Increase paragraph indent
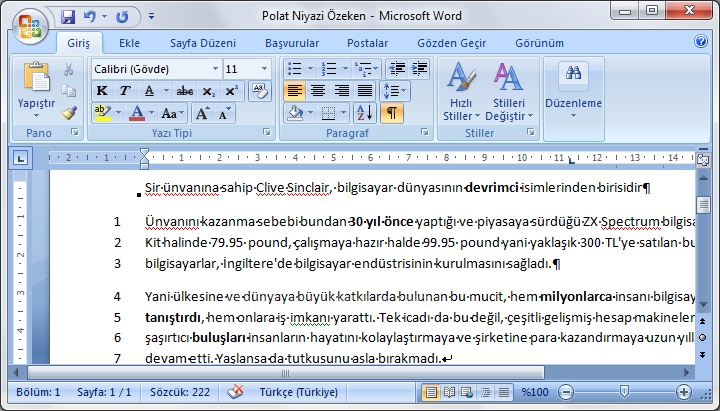 click(x=419, y=69)
